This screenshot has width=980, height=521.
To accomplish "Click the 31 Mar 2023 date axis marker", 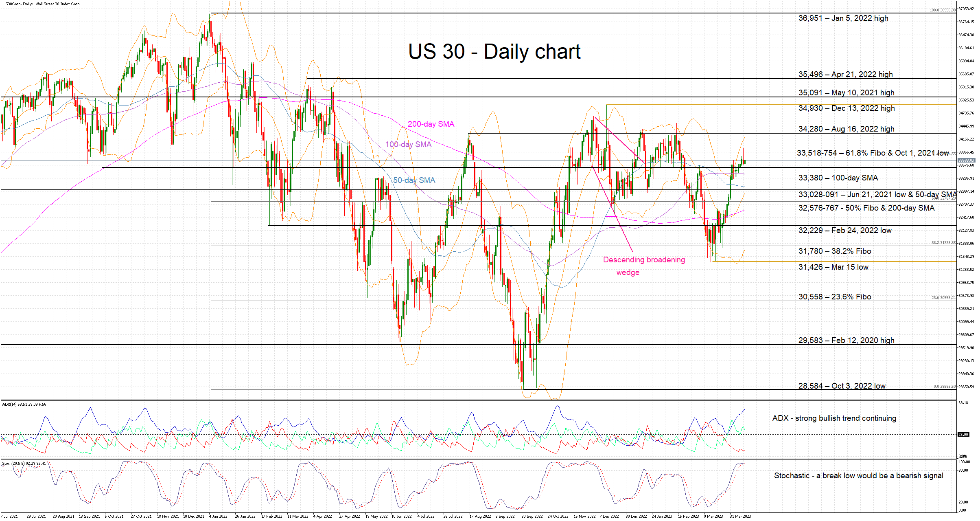I will [740, 516].
